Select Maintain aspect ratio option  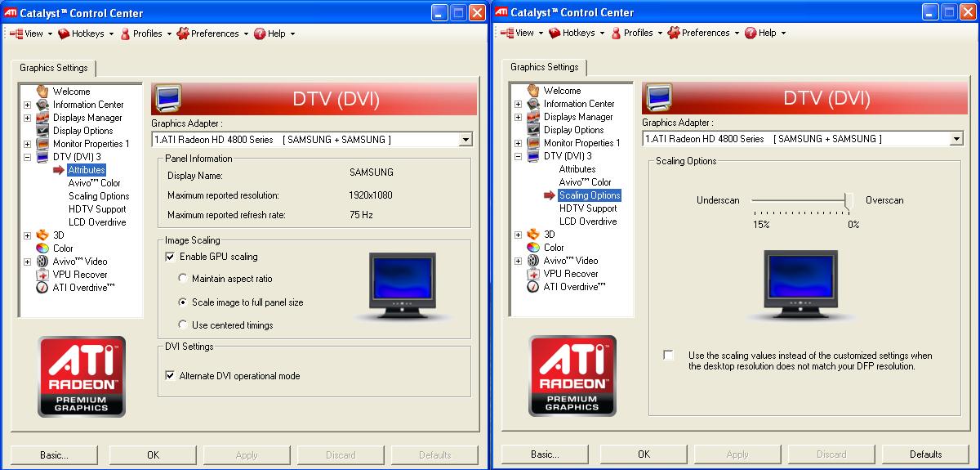coord(183,279)
